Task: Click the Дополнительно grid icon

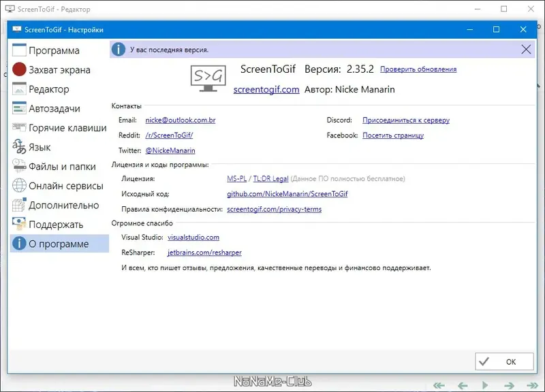Action: [x=19, y=205]
